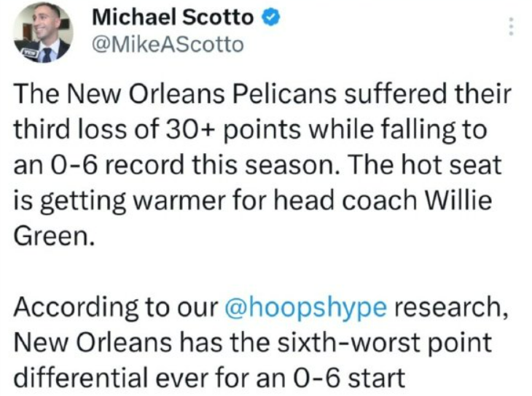The width and height of the screenshot is (532, 396).
Task: Open the three-dot more options menu
Action: pyautogui.click(x=511, y=28)
